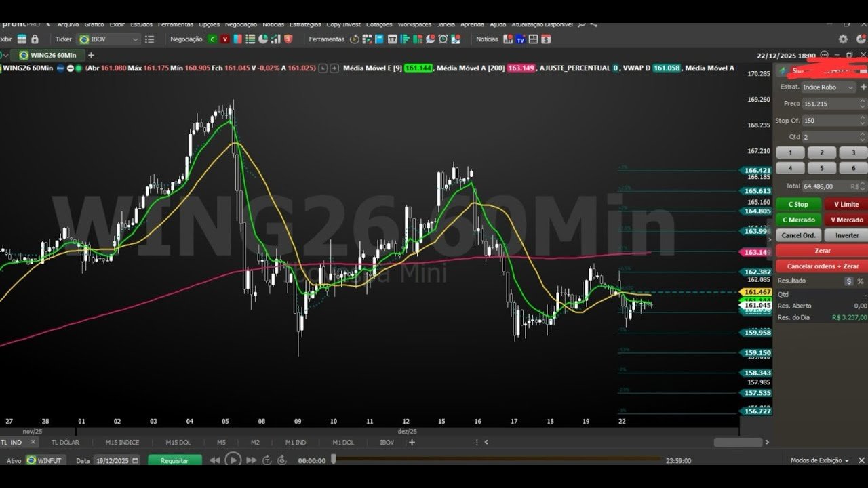Screen dimensions: 868x488
Task: Click the green Requisitar button
Action: pyautogui.click(x=174, y=460)
